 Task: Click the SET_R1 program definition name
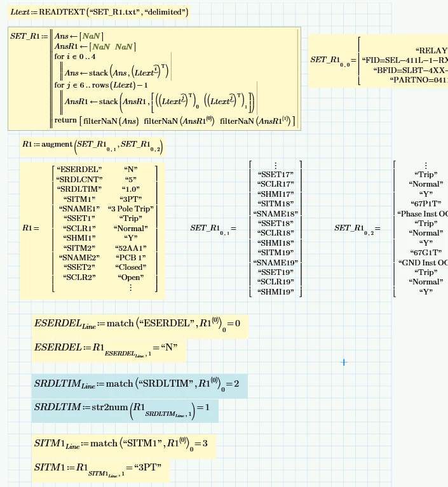pyautogui.click(x=25, y=36)
